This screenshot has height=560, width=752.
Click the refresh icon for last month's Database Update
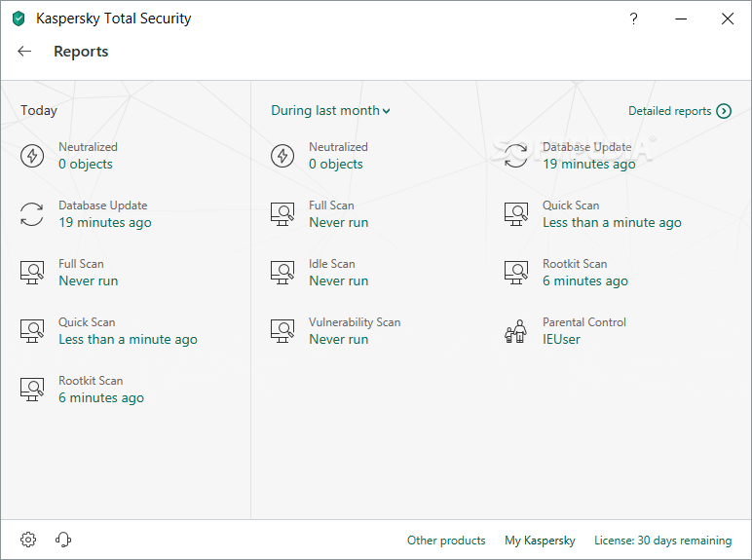tap(516, 156)
